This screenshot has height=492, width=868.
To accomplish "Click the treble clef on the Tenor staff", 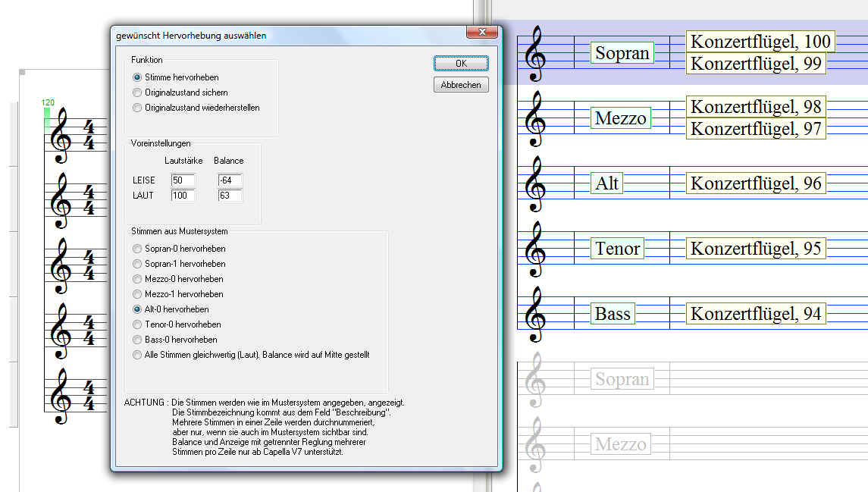I will point(536,249).
